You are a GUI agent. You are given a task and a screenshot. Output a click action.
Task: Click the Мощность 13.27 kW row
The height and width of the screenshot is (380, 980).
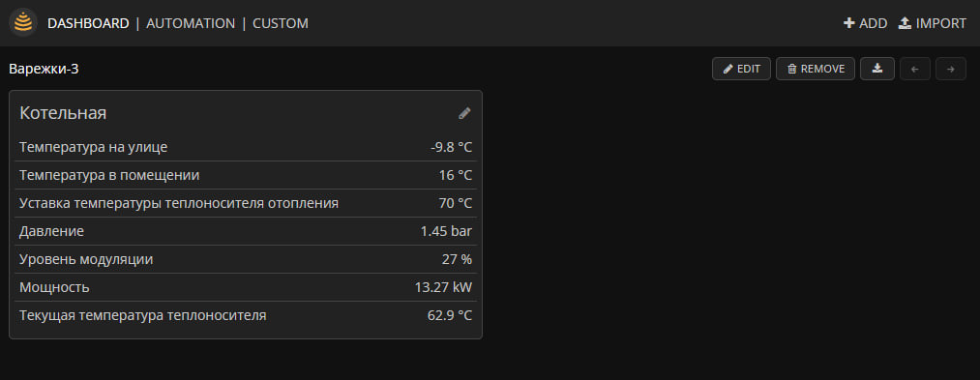pyautogui.click(x=246, y=287)
